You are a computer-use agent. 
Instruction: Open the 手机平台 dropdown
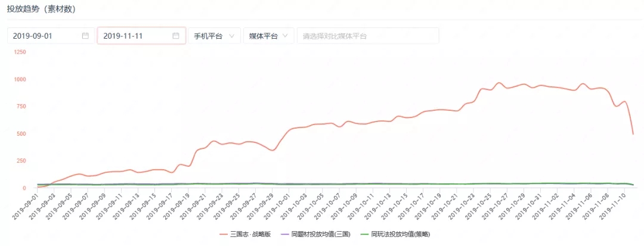[215, 36]
